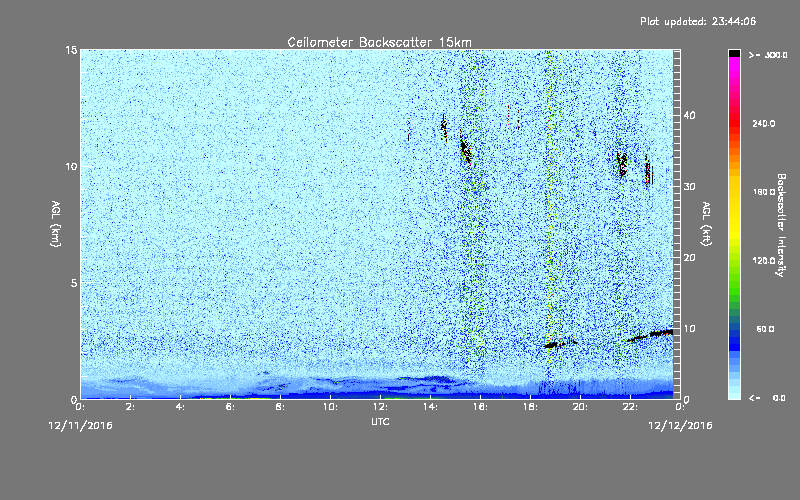The image size is (800, 500).
Task: Click the black cloud layer near 22:00–24:00 at 3 km
Action: click(x=651, y=335)
